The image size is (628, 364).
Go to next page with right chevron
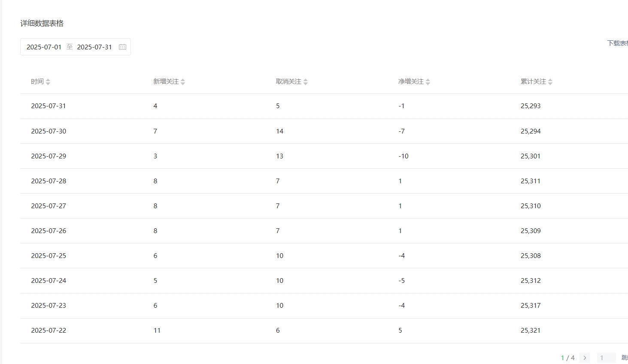click(585, 358)
